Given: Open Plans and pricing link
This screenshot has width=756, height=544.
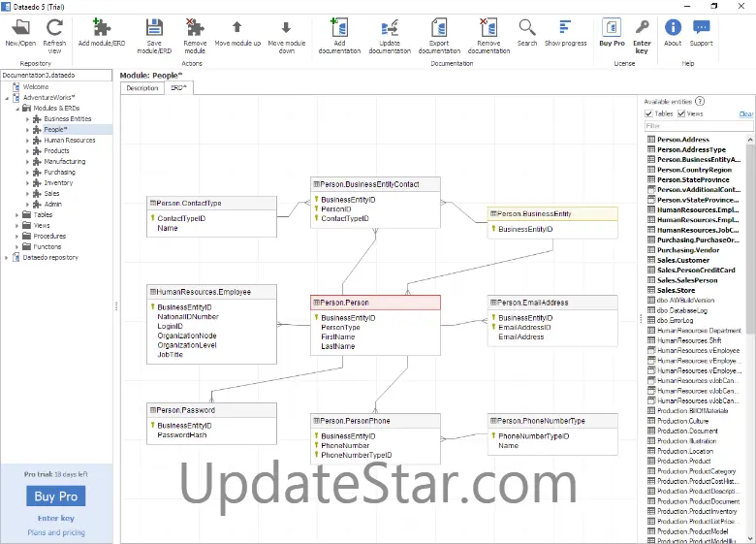Looking at the screenshot, I should [56, 532].
